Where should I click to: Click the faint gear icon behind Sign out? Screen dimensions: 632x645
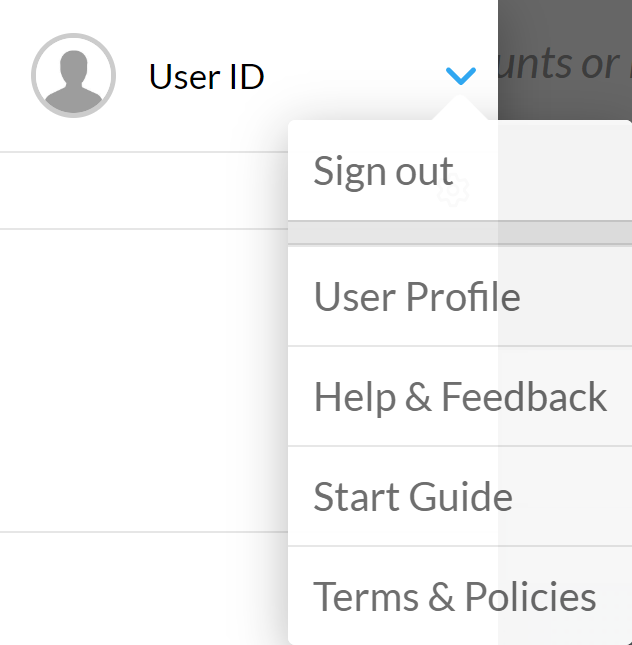[x=453, y=189]
